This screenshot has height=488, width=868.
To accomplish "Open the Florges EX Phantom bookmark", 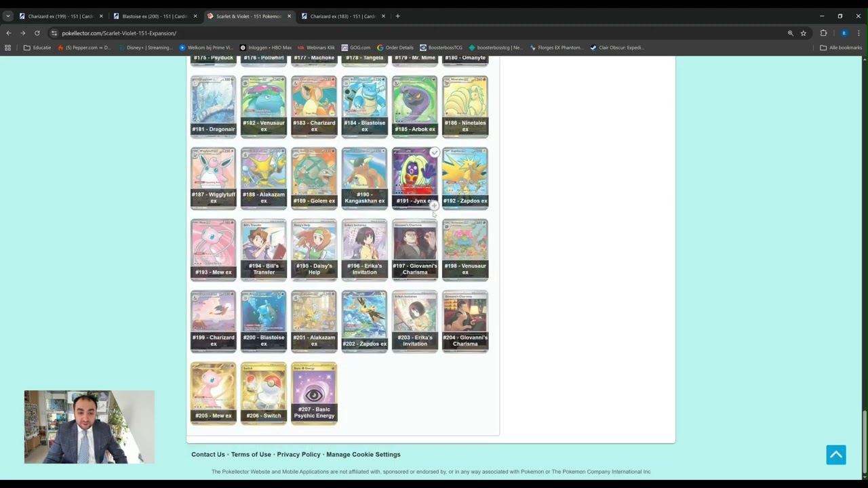I will [557, 47].
